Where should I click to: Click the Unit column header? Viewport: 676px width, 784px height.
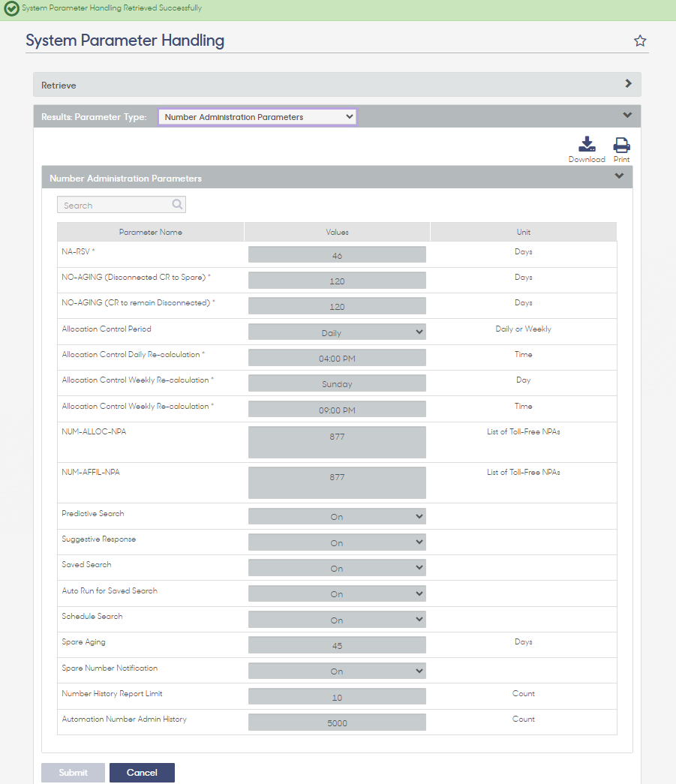[x=524, y=232]
